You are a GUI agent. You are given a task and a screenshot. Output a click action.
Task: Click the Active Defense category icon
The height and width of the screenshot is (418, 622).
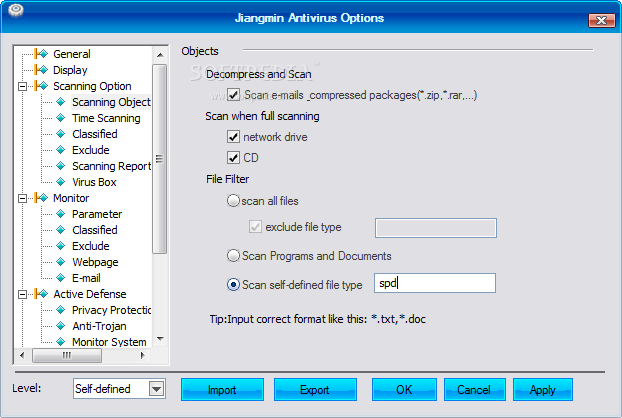[x=41, y=293]
